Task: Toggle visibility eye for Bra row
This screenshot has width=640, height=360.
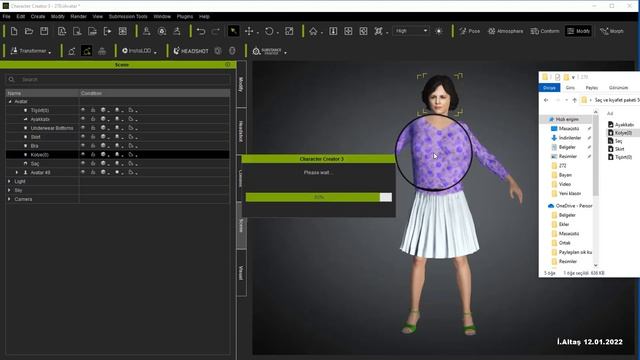Action: pyautogui.click(x=83, y=146)
